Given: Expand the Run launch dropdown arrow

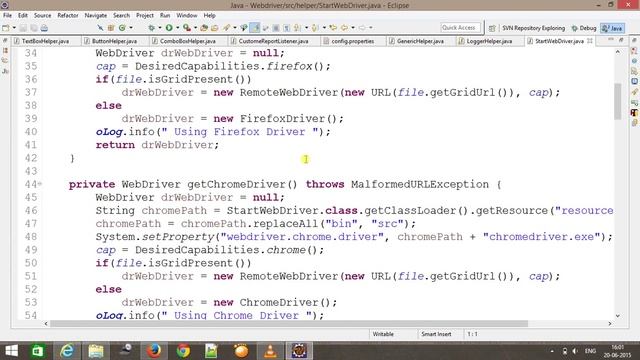Looking at the screenshot, I should tap(178, 28).
